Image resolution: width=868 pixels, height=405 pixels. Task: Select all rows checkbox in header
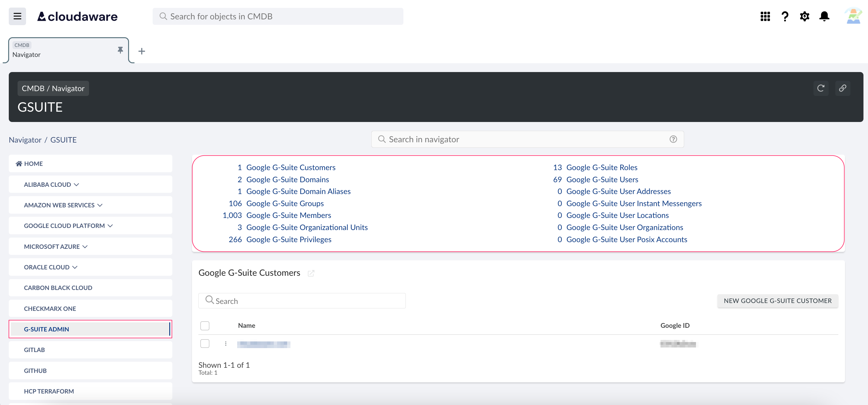click(x=205, y=326)
